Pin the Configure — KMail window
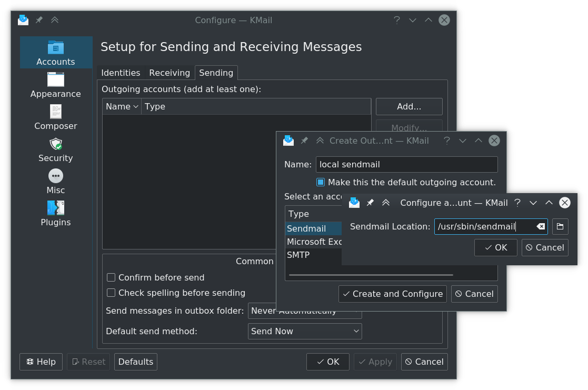Screen dimensions: 588x390 [x=39, y=20]
